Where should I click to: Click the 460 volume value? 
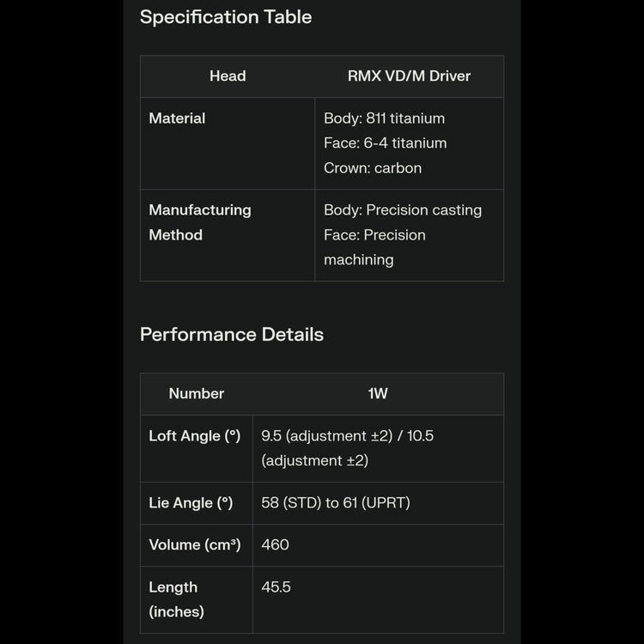[276, 545]
